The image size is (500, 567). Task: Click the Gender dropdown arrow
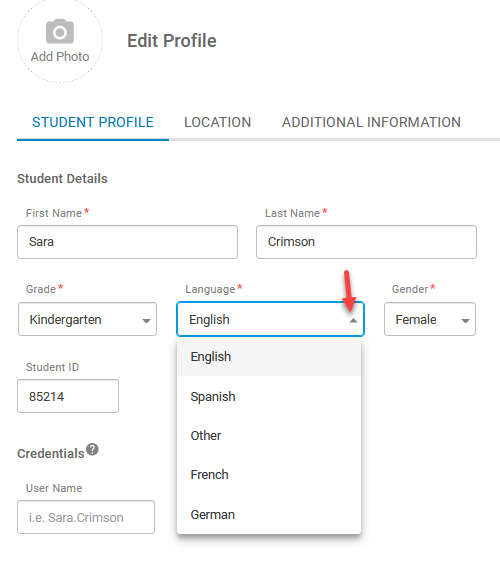coord(465,321)
